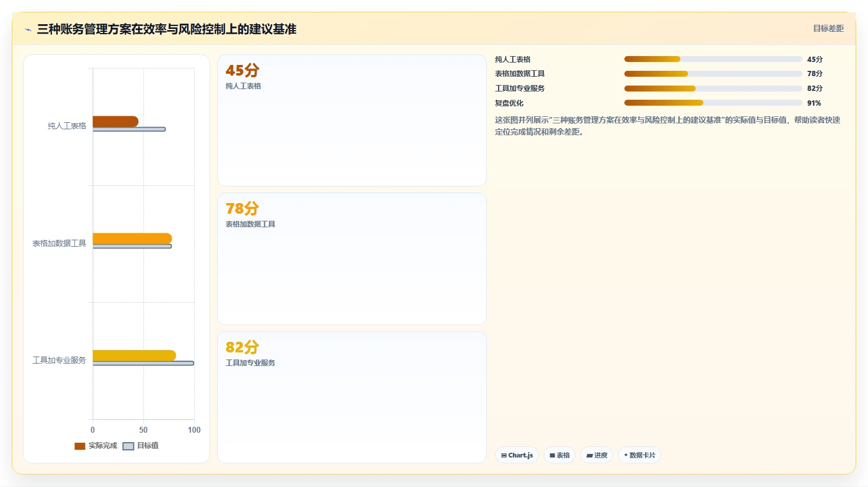Open the 45分 data card

pyautogui.click(x=352, y=120)
